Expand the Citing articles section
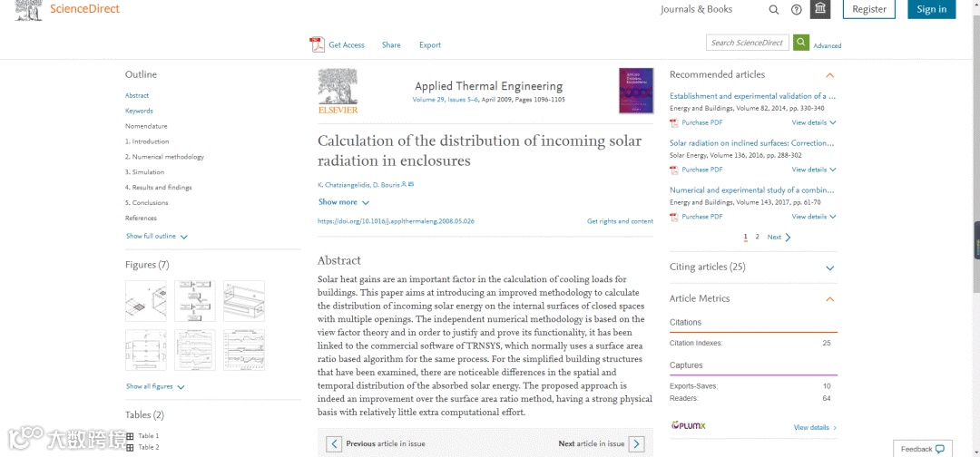The height and width of the screenshot is (457, 980). click(x=829, y=267)
